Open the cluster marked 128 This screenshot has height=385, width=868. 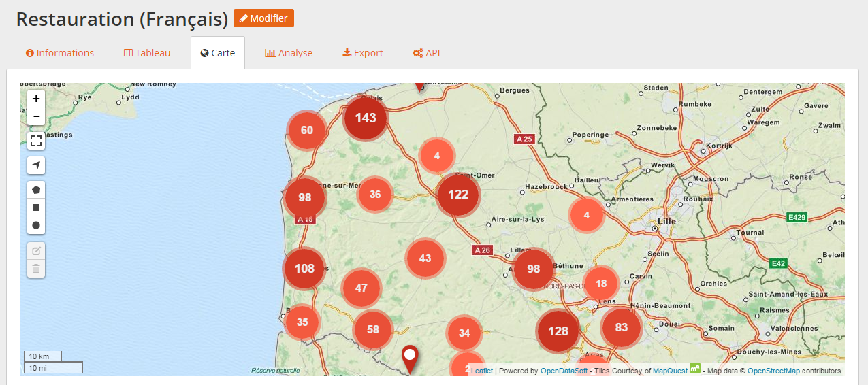coord(558,331)
